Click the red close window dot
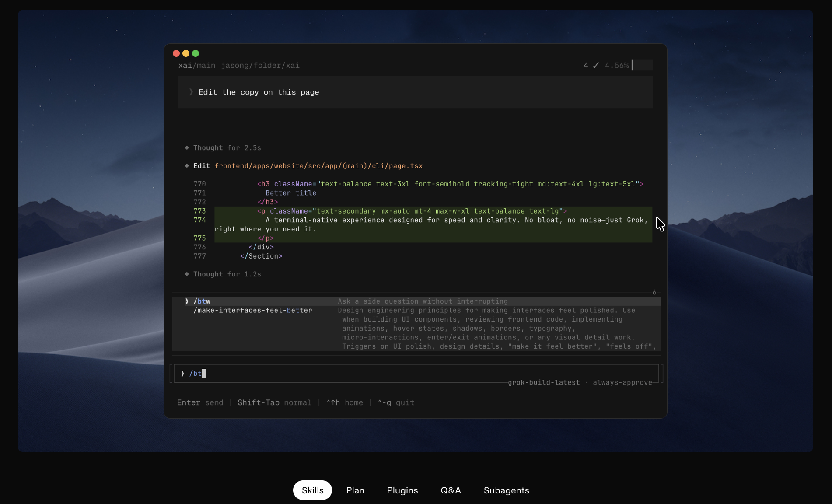 pyautogui.click(x=176, y=53)
